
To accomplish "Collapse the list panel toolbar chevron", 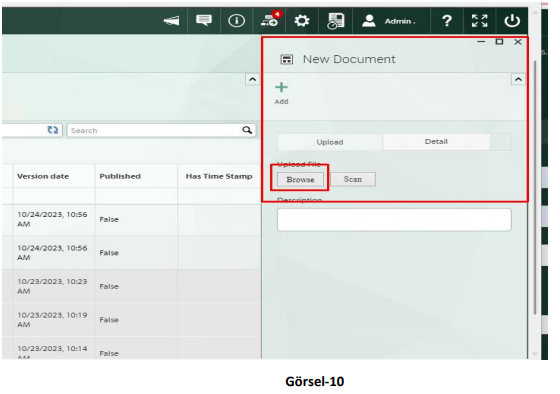I will [252, 79].
